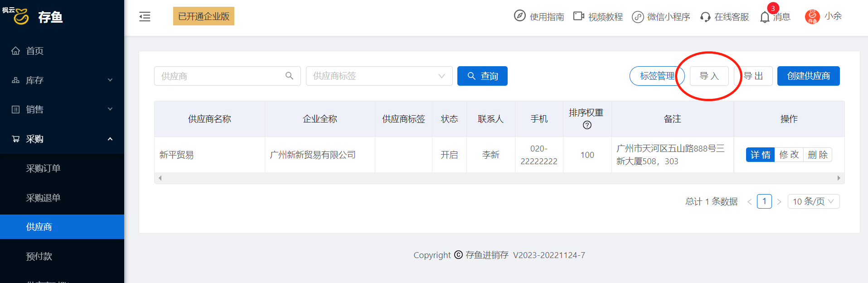Click the 供应商 name input field
This screenshot has height=283, width=868.
[x=228, y=76]
